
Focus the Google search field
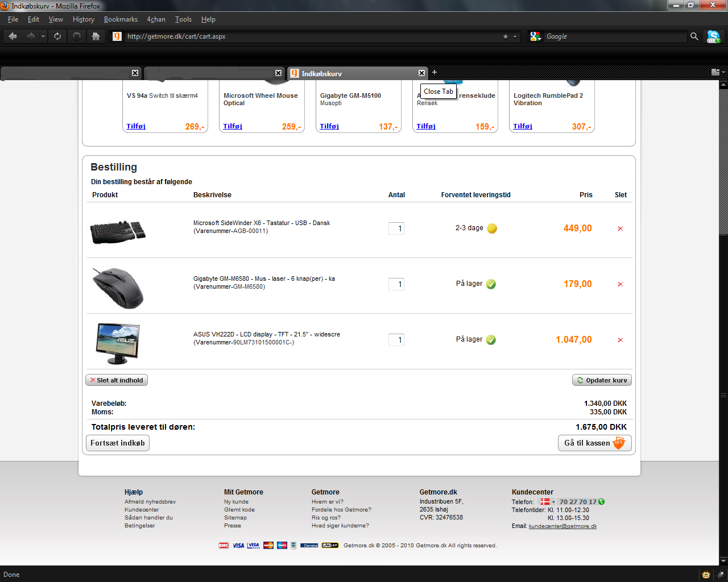click(614, 36)
